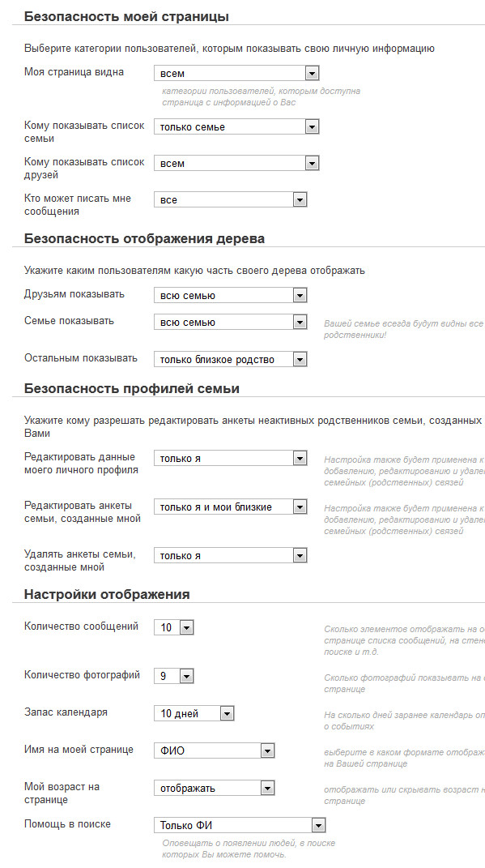Open 'Удалять анкеты семьи' dropdown
Screen dimensions: 485x868
coord(231,555)
